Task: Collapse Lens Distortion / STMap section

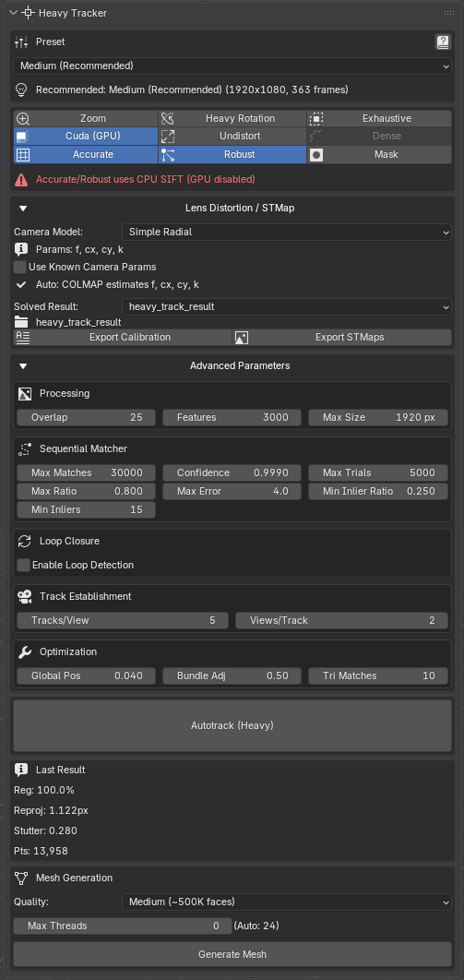Action: point(23,209)
